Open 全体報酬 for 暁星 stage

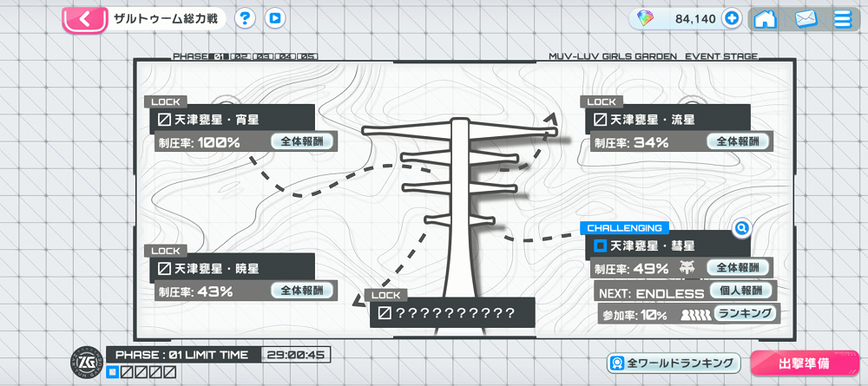(303, 291)
